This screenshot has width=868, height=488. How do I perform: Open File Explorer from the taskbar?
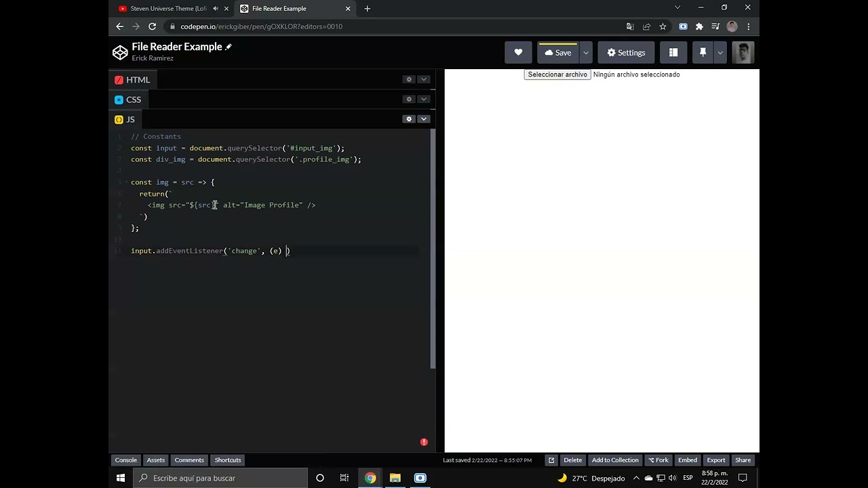tap(395, 478)
